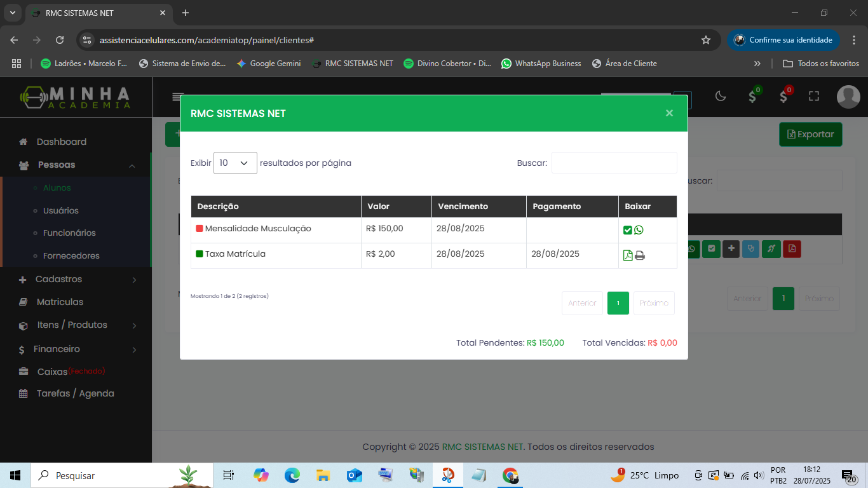
Task: Go to Dashboard in sidebar
Action: pos(61,142)
